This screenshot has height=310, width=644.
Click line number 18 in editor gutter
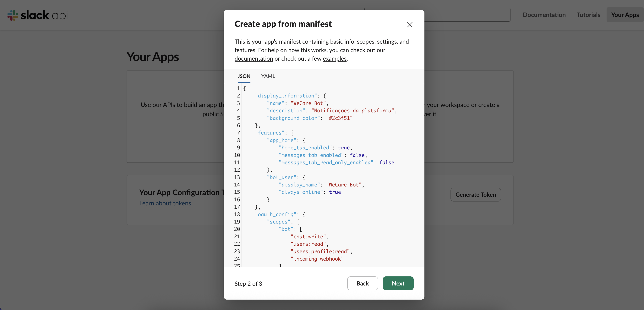tap(237, 214)
